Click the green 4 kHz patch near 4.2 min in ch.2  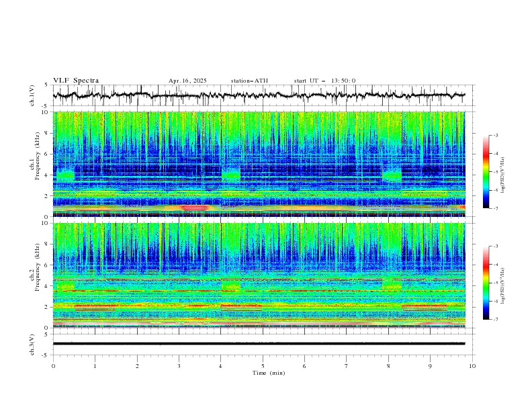pos(231,285)
